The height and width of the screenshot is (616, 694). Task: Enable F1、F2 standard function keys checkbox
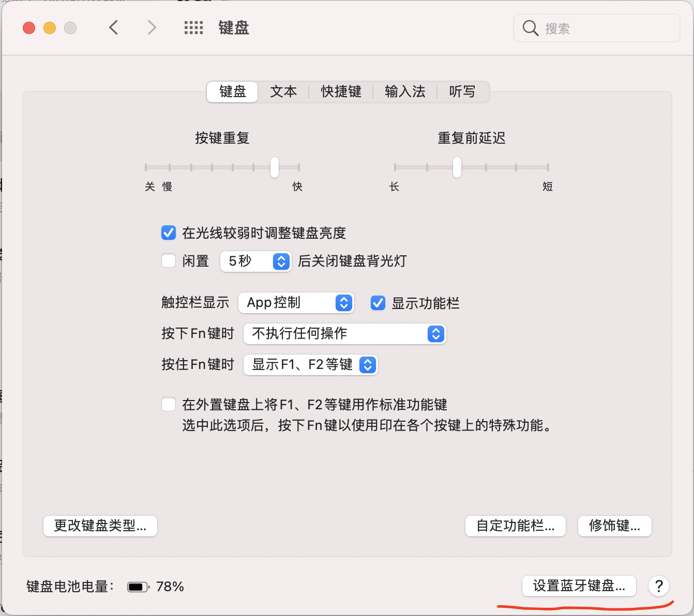169,404
